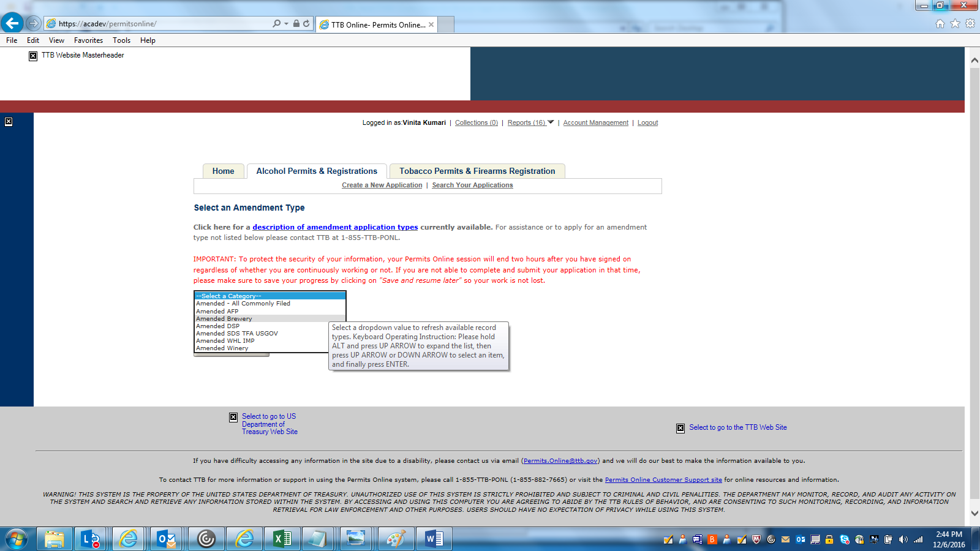Open Permits Online Customer Support site link

click(663, 480)
